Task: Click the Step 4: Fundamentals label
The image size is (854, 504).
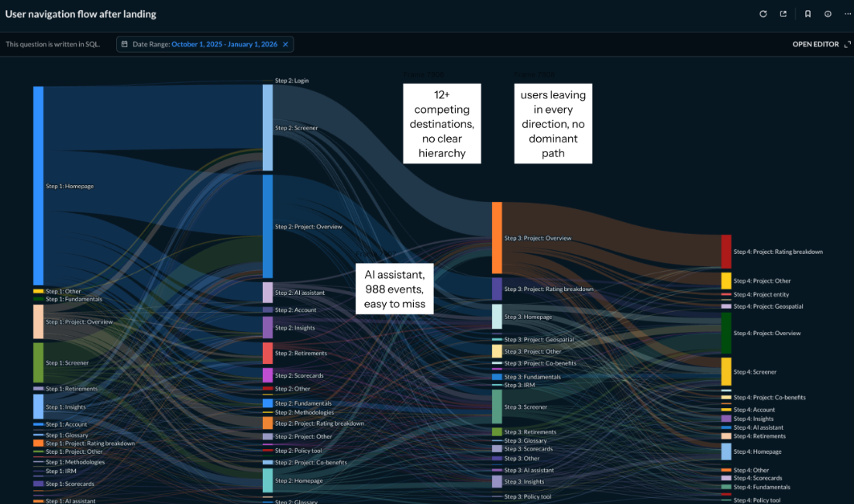Action: tap(762, 487)
